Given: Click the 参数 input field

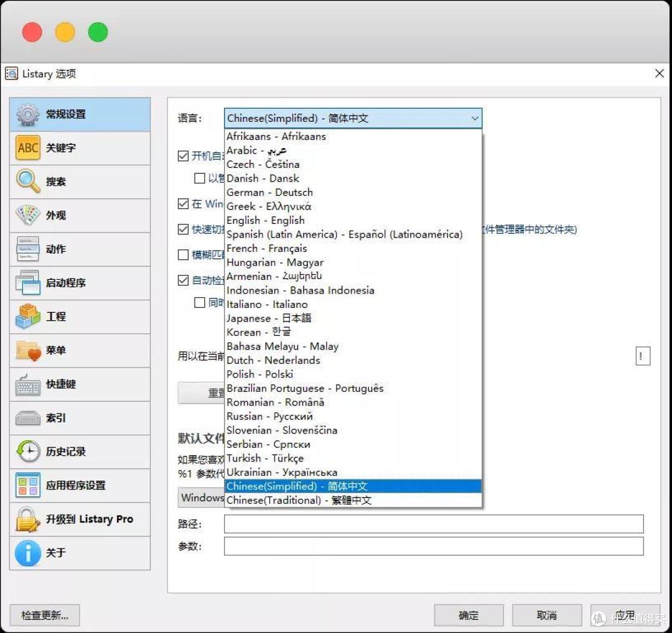Looking at the screenshot, I should (434, 547).
